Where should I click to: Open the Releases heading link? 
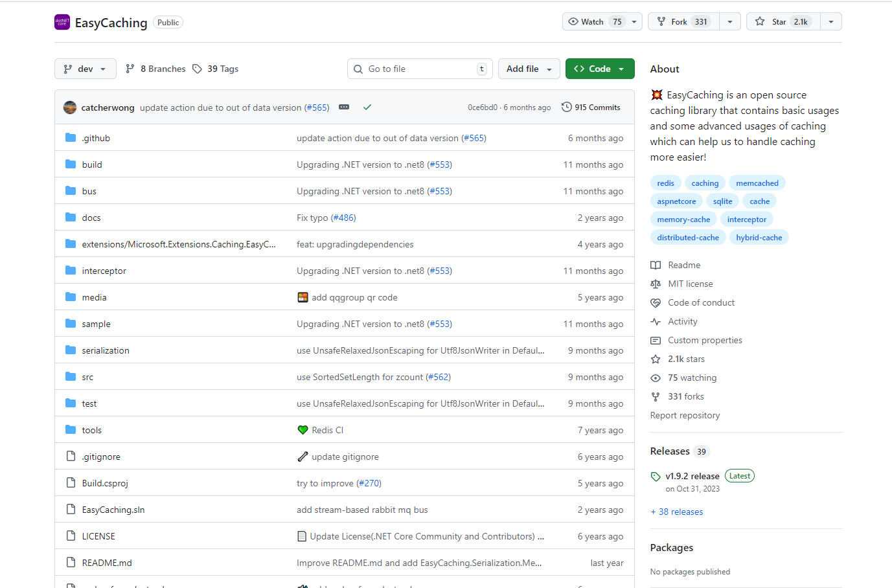pos(670,451)
